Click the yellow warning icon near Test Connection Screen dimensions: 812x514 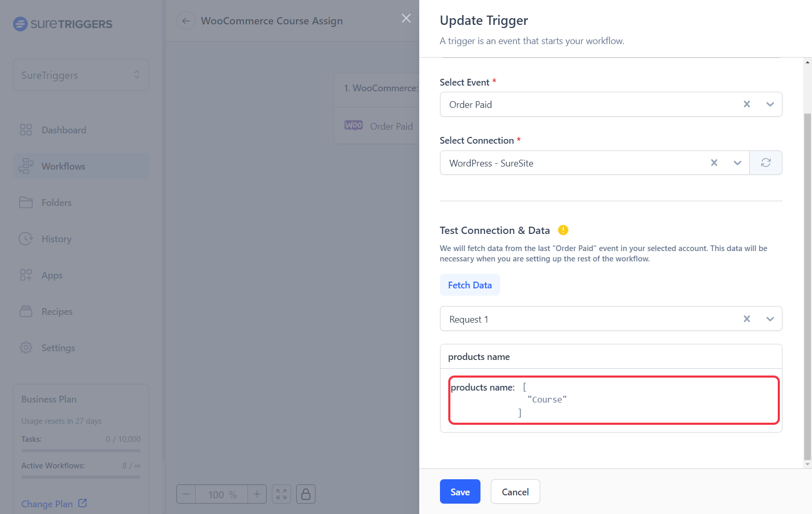coord(563,230)
